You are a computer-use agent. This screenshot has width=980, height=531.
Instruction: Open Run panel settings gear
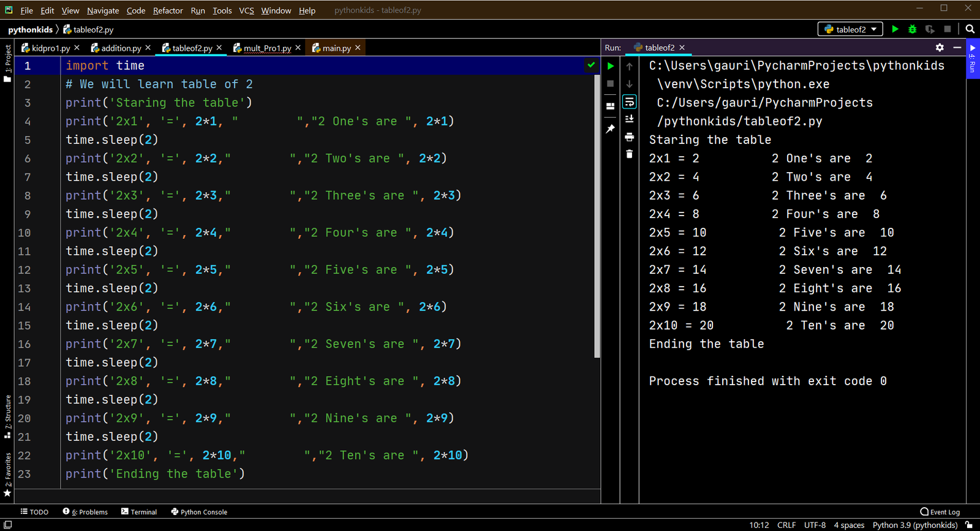940,47
